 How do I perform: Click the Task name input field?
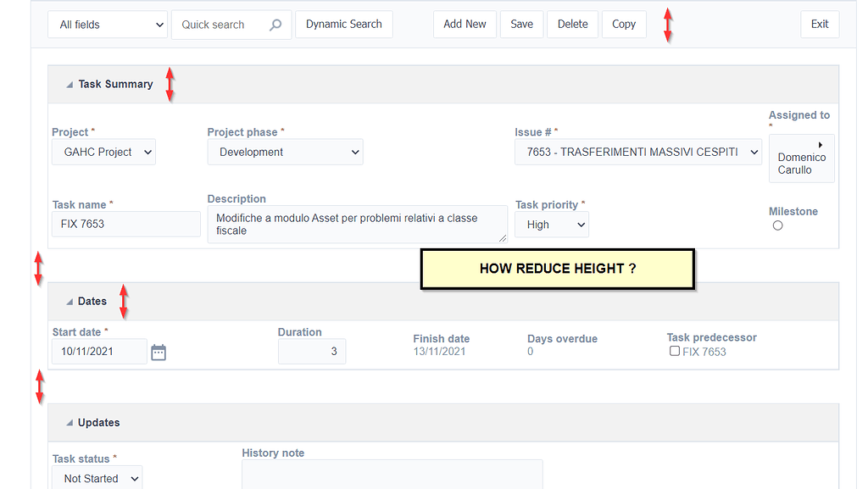click(126, 224)
